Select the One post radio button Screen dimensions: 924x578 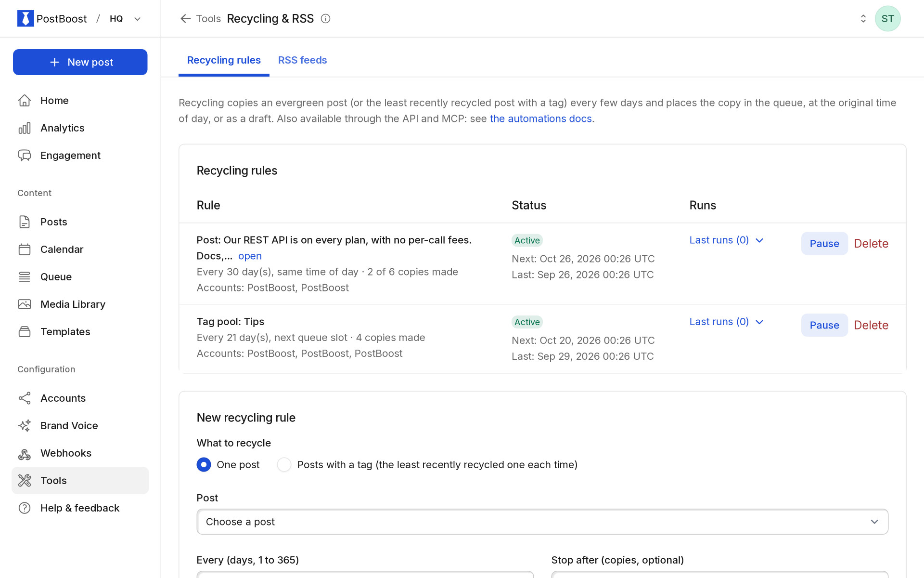[204, 464]
